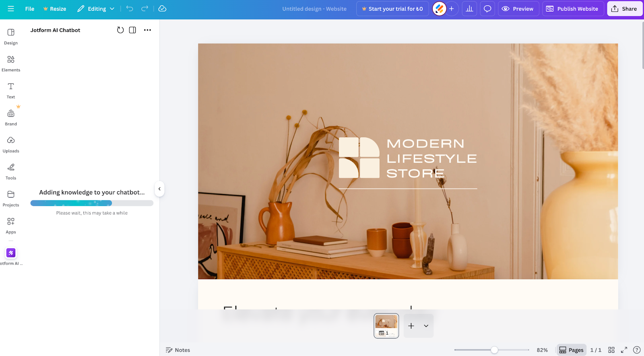644x356 pixels.
Task: Open the hamburger main menu
Action: 11,8
